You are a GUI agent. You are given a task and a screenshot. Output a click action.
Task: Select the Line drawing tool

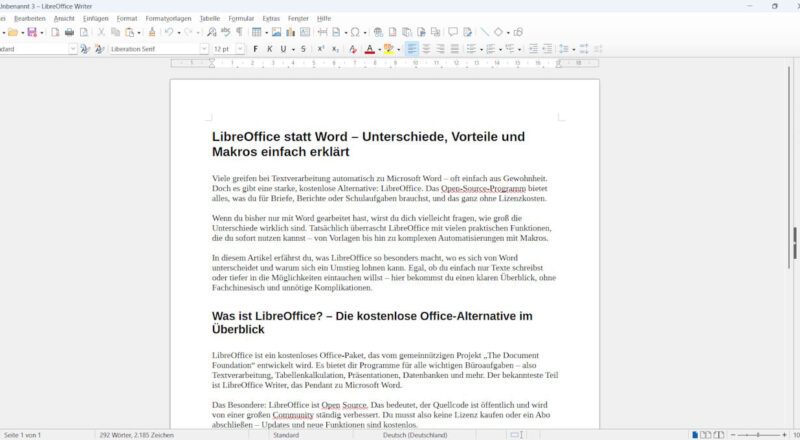click(484, 32)
